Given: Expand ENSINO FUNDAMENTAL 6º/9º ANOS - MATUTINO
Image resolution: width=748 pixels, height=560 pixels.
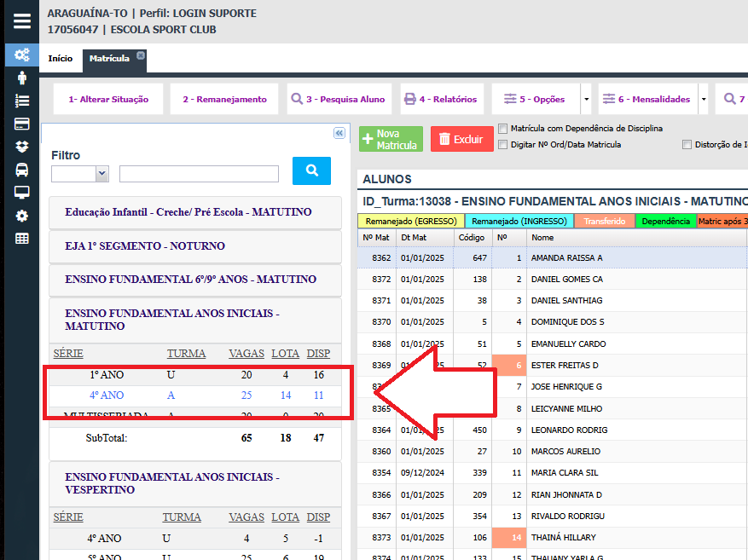Looking at the screenshot, I should pos(195,280).
